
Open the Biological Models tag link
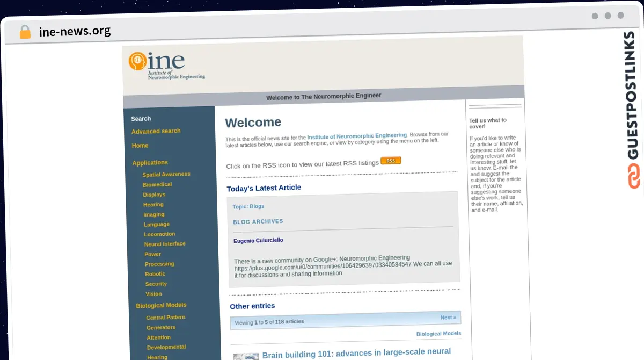(x=438, y=334)
